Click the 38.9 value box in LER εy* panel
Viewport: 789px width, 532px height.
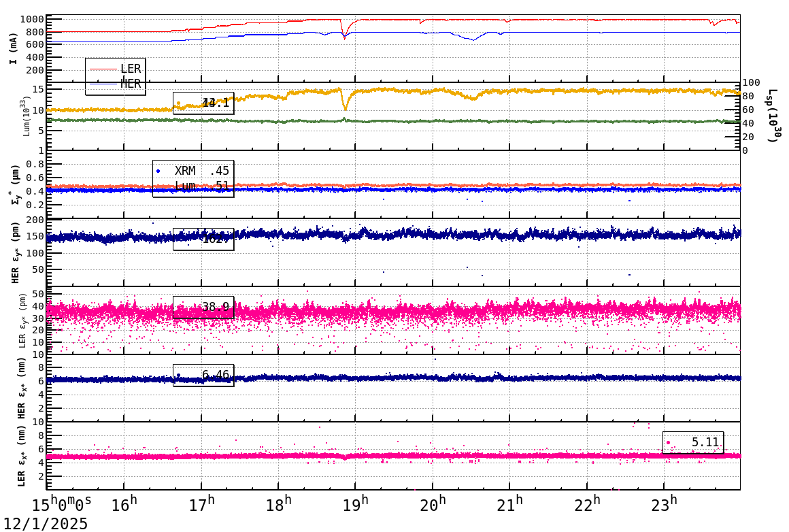tap(203, 307)
